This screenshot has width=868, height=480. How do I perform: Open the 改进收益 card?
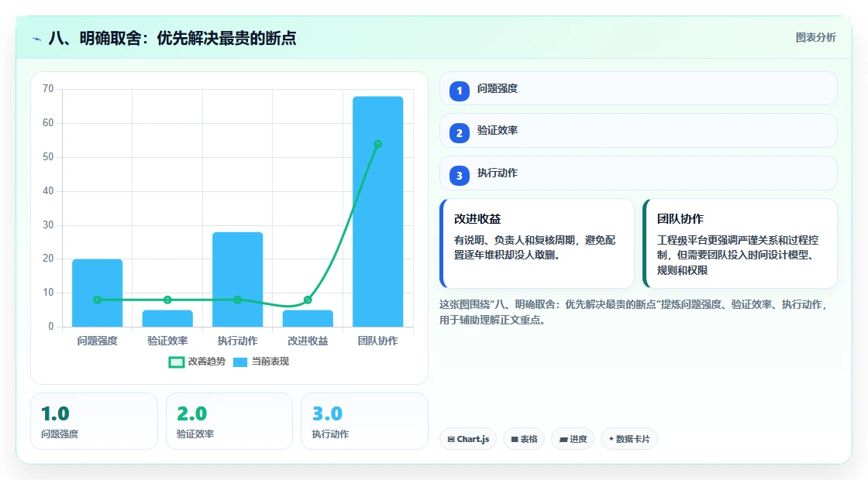tap(537, 243)
